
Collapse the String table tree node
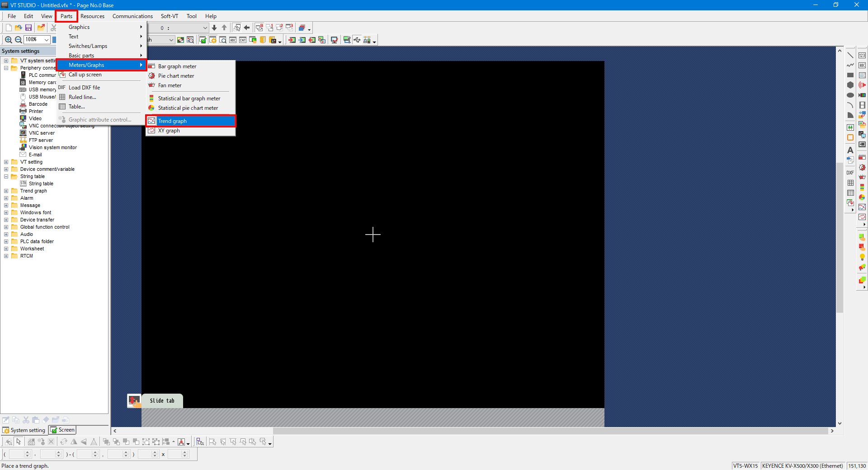6,176
